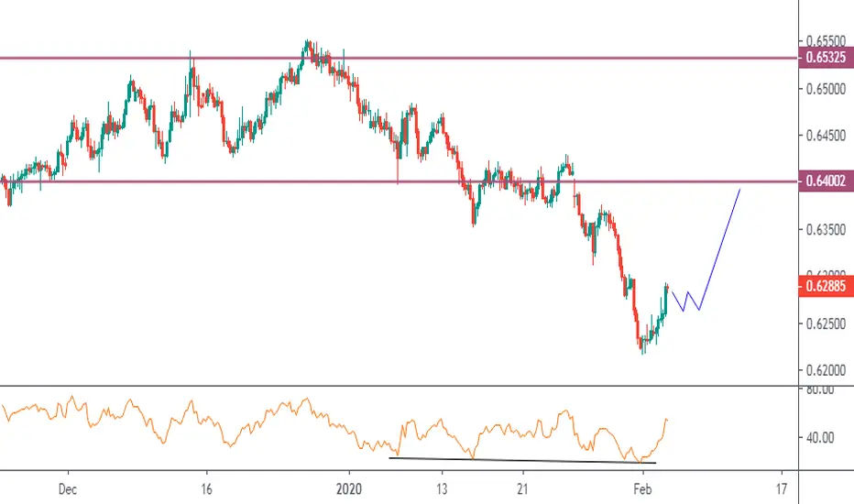Screen dimensions: 854x504
Task: Click the 0.64500 price axis value
Action: [x=826, y=135]
